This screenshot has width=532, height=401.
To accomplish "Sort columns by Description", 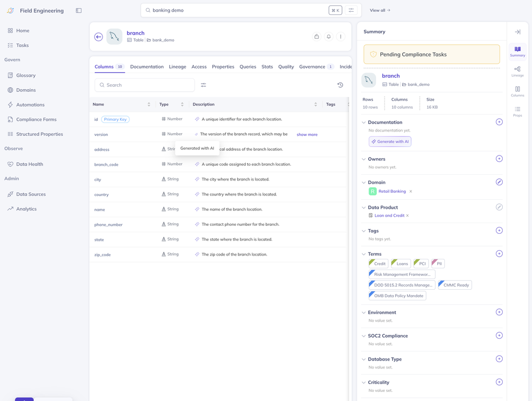I will click(x=315, y=104).
